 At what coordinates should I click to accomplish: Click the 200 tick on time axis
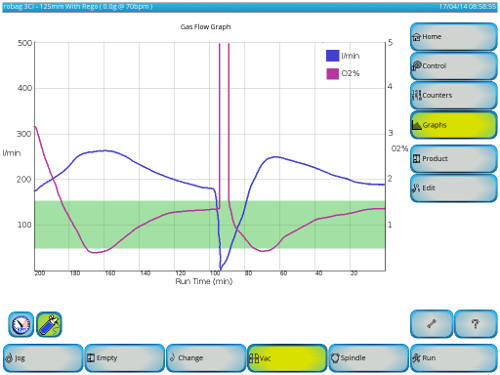pos(40,273)
